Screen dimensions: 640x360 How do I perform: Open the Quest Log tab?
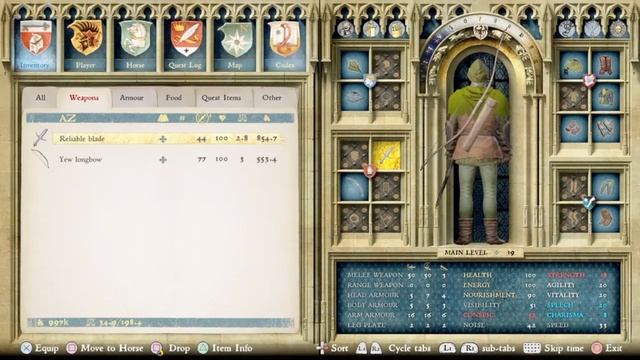pyautogui.click(x=185, y=45)
